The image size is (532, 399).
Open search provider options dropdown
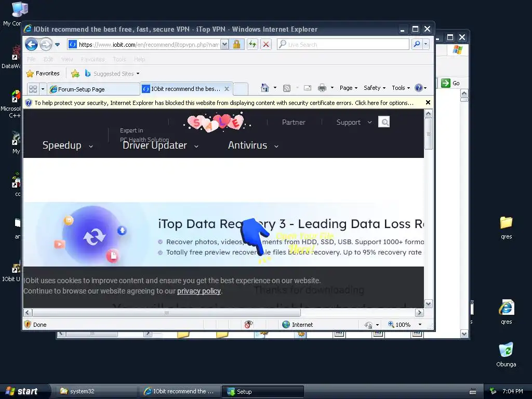[x=426, y=45]
